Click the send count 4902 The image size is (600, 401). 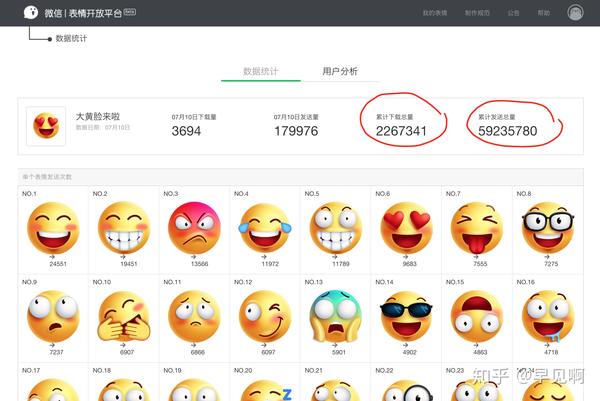click(x=409, y=352)
